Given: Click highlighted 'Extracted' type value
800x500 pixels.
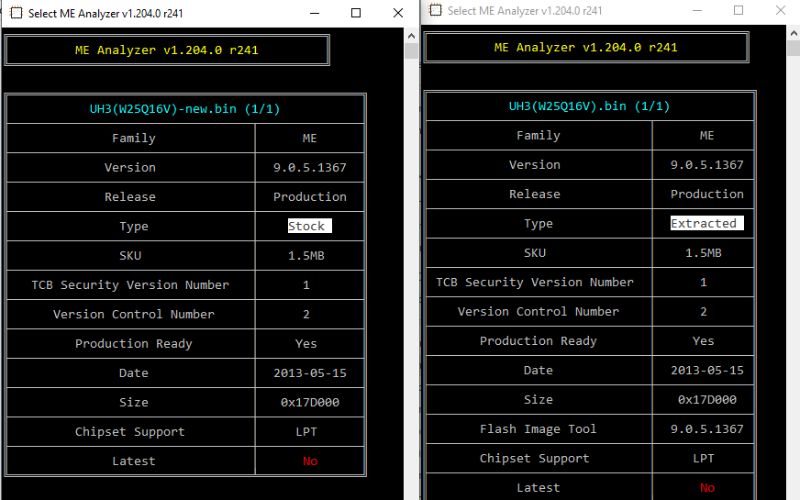Looking at the screenshot, I should [707, 223].
